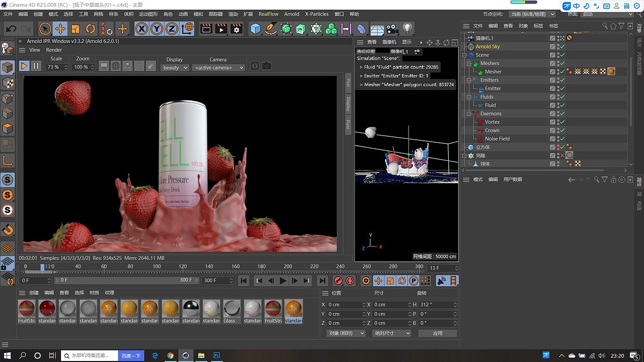
Task: Toggle the autokeying button
Action: pyautogui.click(x=350, y=281)
